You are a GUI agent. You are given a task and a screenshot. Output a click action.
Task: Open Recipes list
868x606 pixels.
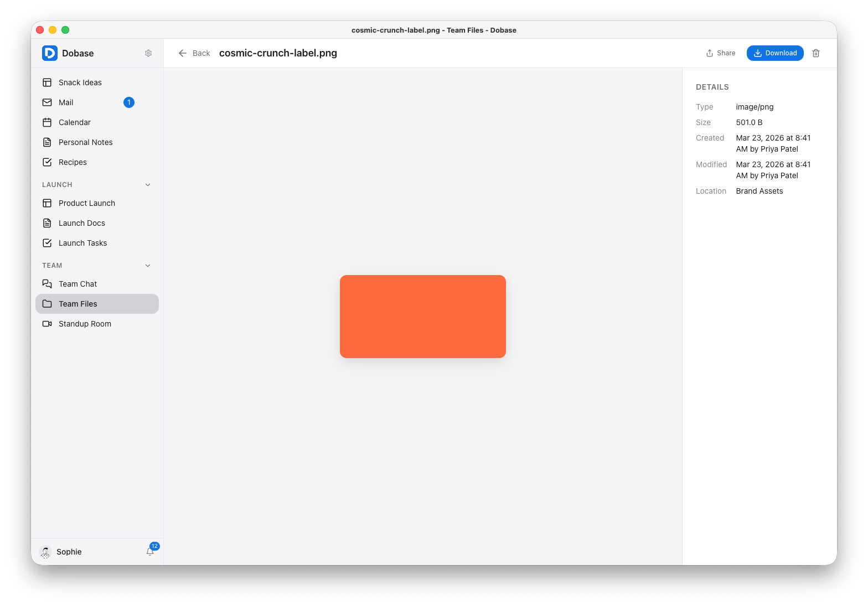tap(97, 162)
